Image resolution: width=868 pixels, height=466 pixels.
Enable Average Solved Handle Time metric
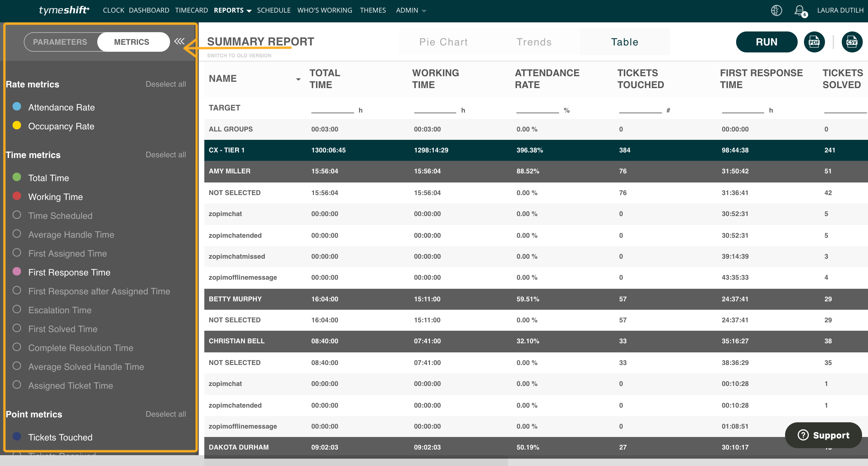[78, 367]
